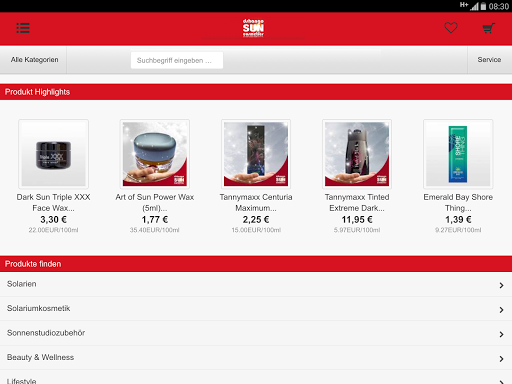Tap the 11,95 € price label
Image resolution: width=512 pixels, height=384 pixels.
point(357,220)
